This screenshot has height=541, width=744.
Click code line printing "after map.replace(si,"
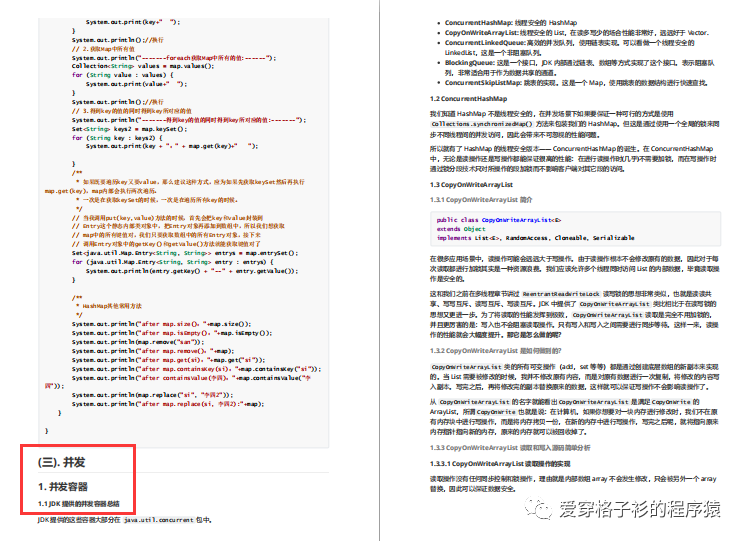(168, 404)
